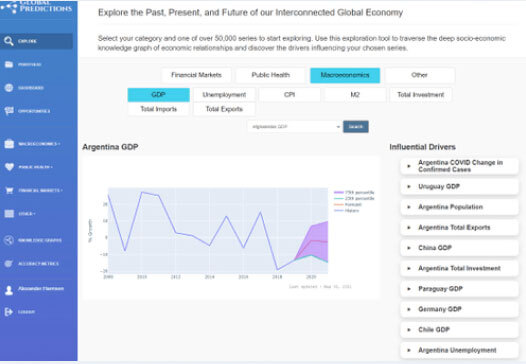Select the Unemployment sub-category tab
The width and height of the screenshot is (526, 364).
(224, 95)
